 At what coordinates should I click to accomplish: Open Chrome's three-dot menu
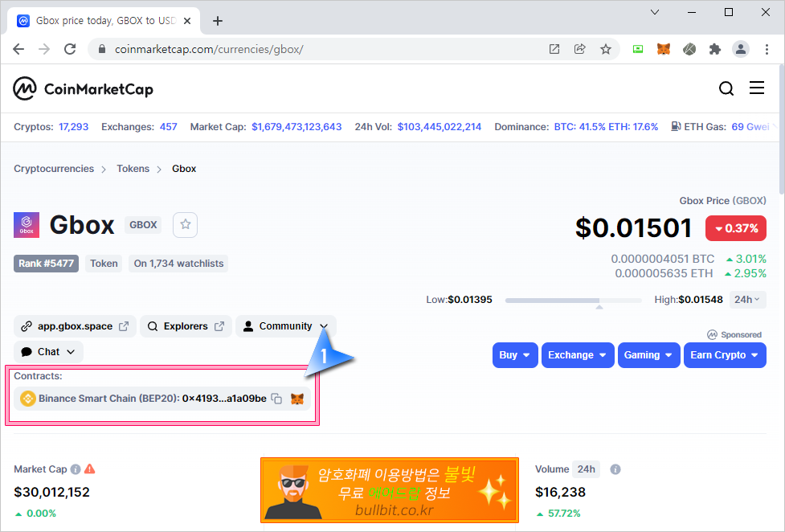(767, 49)
